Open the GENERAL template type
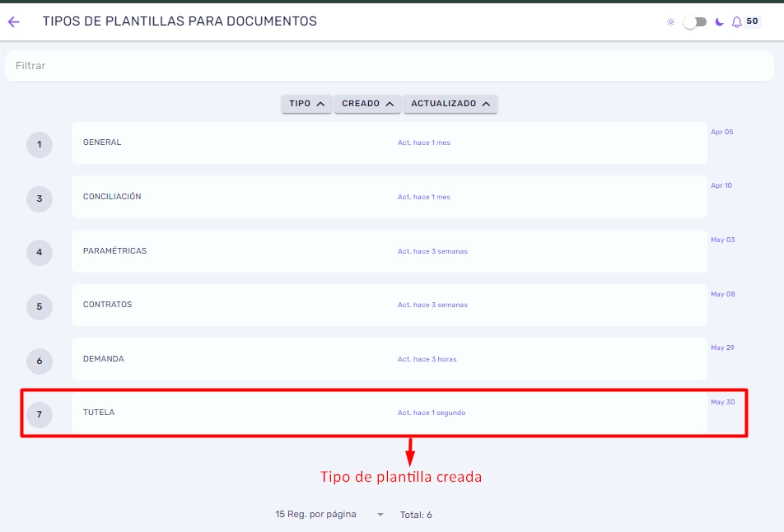The image size is (784, 532). pos(389,142)
